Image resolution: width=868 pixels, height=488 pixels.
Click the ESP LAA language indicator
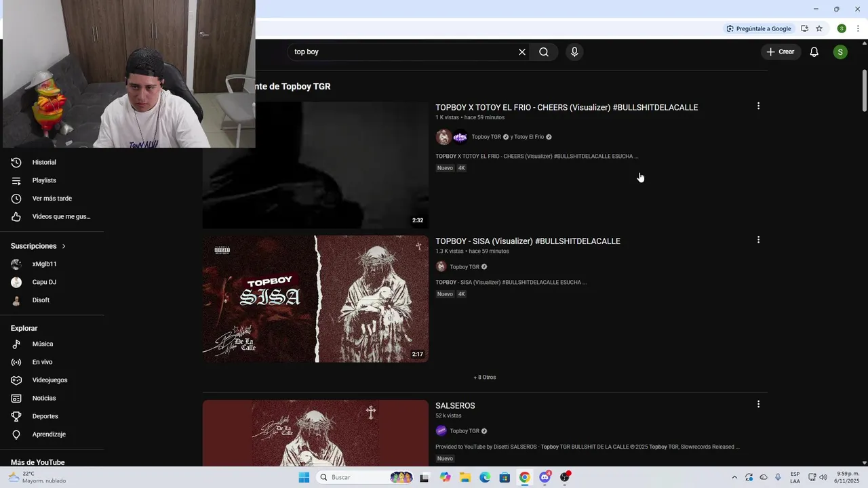[x=795, y=477]
